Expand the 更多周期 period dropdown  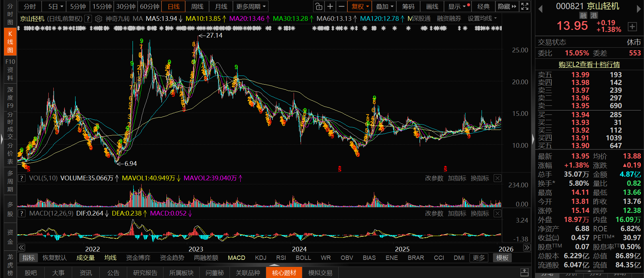(x=251, y=6)
